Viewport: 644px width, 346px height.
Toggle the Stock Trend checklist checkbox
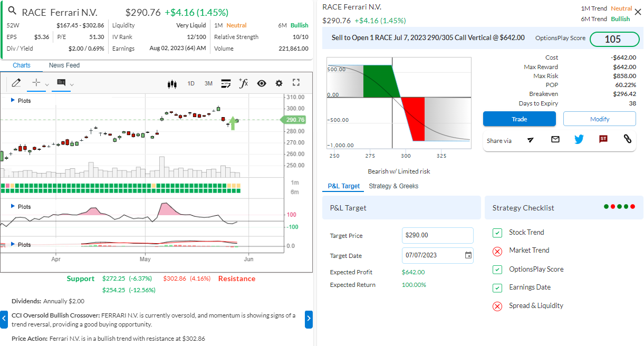(497, 233)
